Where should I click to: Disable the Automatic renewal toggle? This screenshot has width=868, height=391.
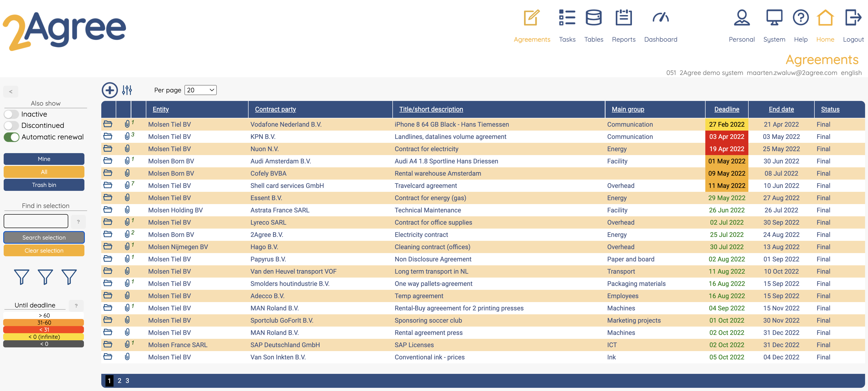point(11,137)
